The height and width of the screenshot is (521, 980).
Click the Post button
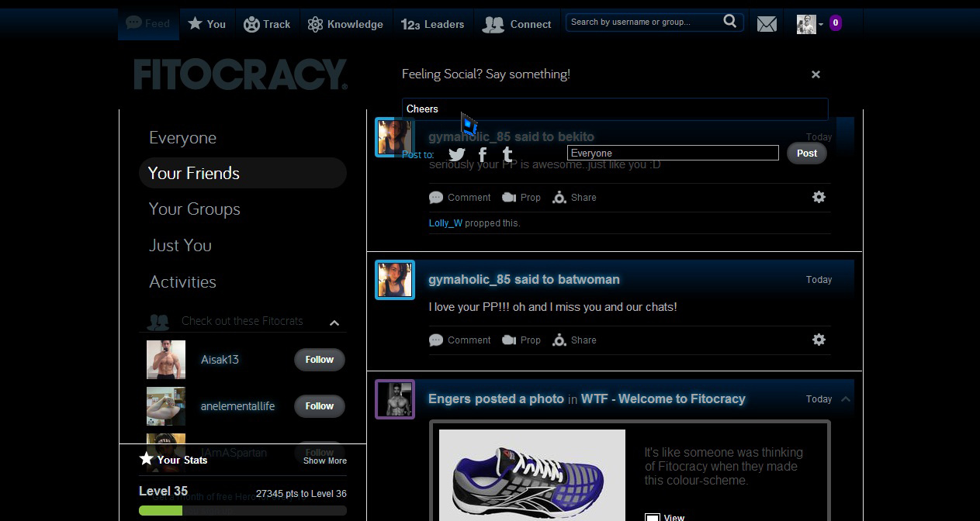coord(807,153)
